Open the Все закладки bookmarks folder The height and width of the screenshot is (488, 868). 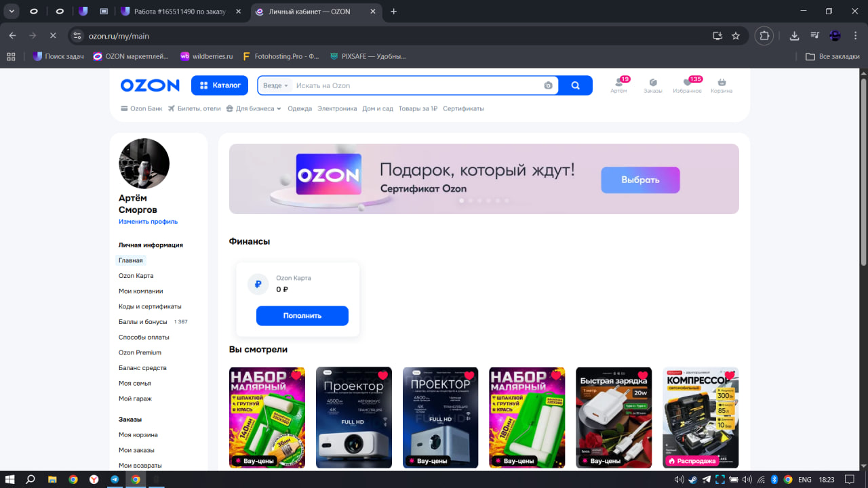[x=833, y=57]
